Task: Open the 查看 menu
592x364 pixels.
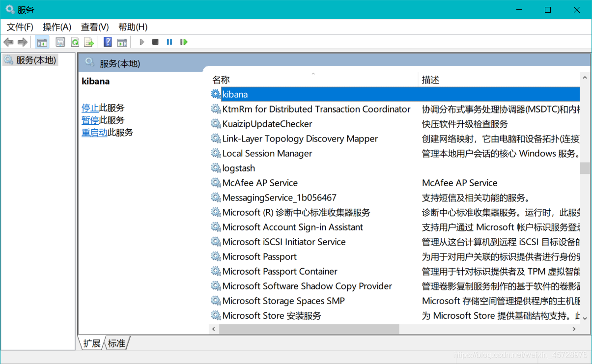Action: point(94,27)
